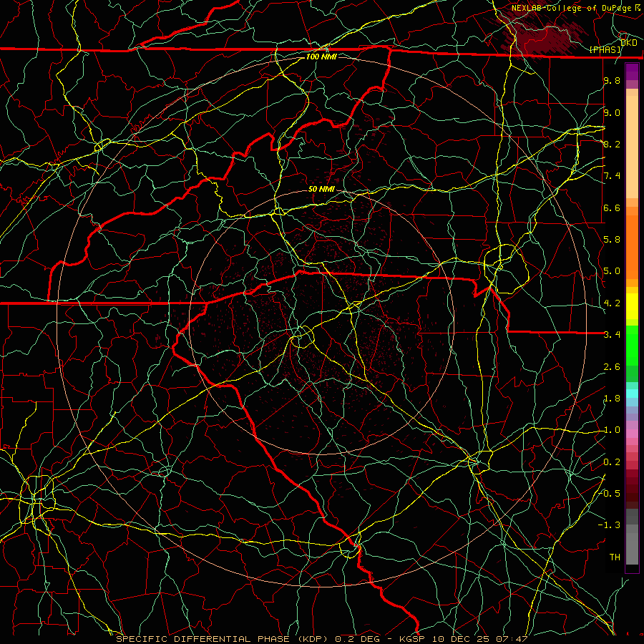Pick the yellow segment of color bar
Image resolution: width=644 pixels, height=644 pixels.
point(632,306)
